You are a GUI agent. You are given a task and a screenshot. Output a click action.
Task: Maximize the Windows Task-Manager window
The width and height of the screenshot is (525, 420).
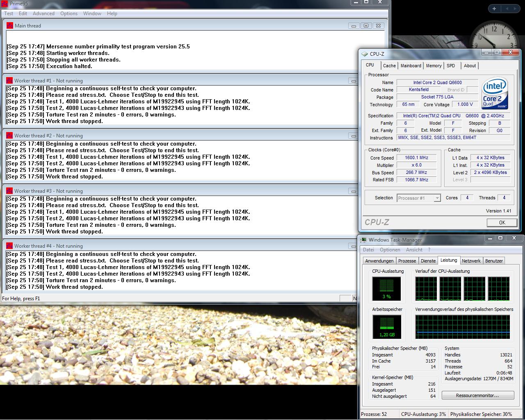tap(500, 238)
